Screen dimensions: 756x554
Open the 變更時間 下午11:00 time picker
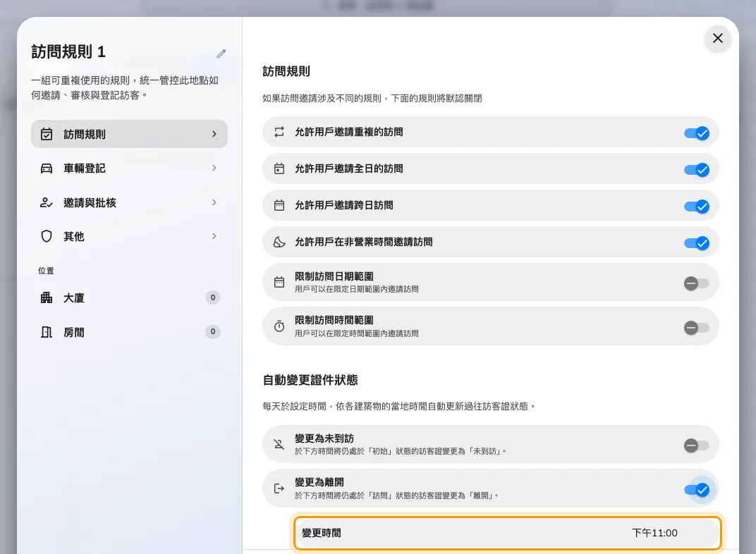[x=507, y=533]
